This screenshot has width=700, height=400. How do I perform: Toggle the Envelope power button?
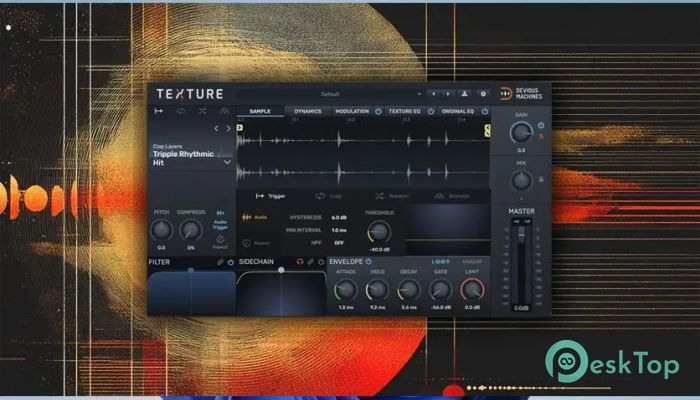coord(369,261)
